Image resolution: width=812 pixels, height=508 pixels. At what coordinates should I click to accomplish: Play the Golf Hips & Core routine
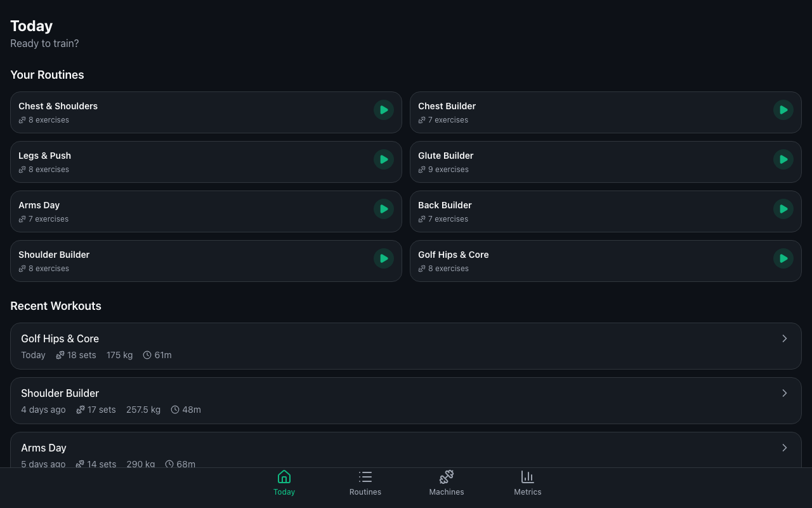click(x=783, y=258)
